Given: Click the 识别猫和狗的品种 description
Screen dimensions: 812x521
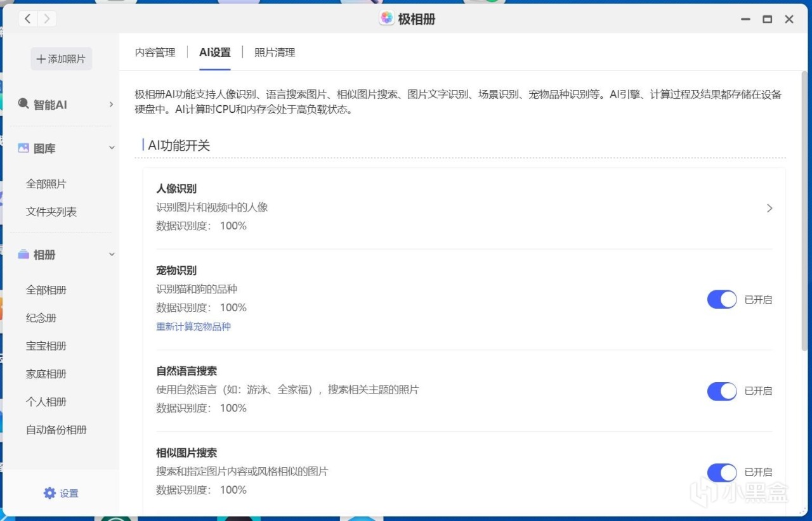Looking at the screenshot, I should click(197, 289).
